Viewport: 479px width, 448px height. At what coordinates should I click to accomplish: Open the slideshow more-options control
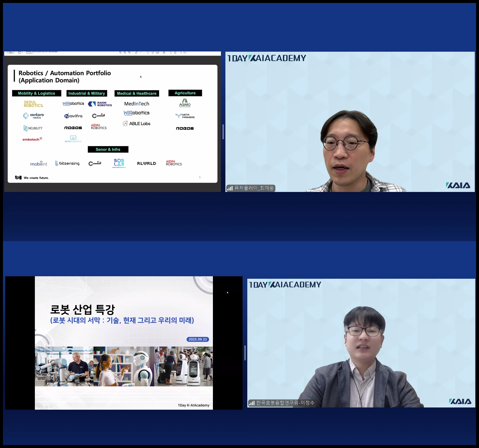click(x=56, y=407)
